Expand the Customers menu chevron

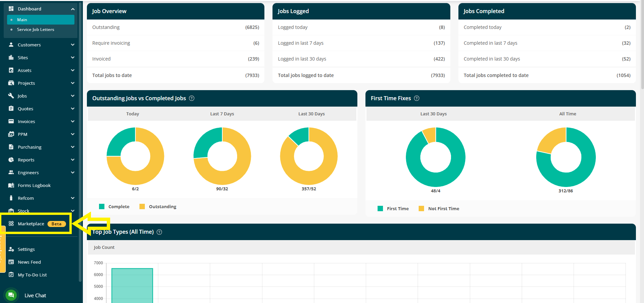(73, 45)
